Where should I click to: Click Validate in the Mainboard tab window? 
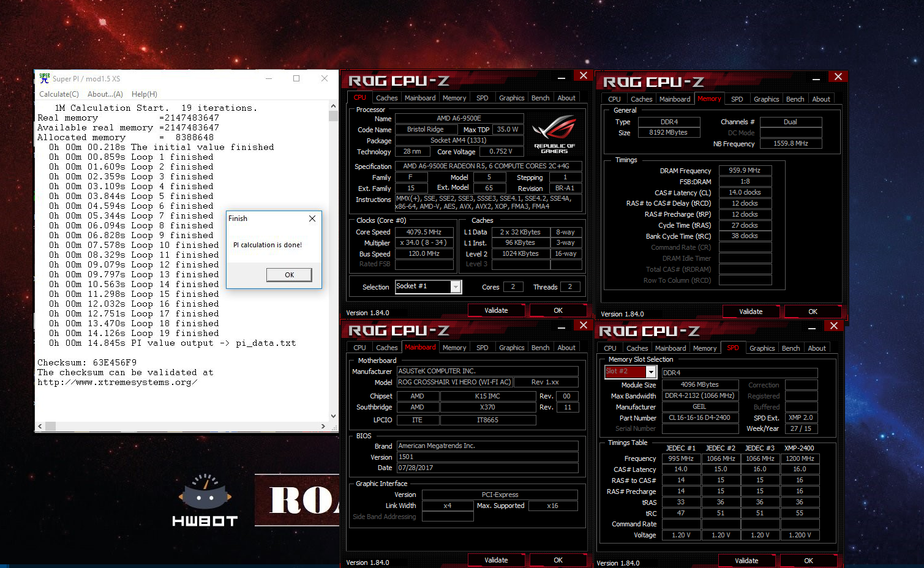(496, 560)
